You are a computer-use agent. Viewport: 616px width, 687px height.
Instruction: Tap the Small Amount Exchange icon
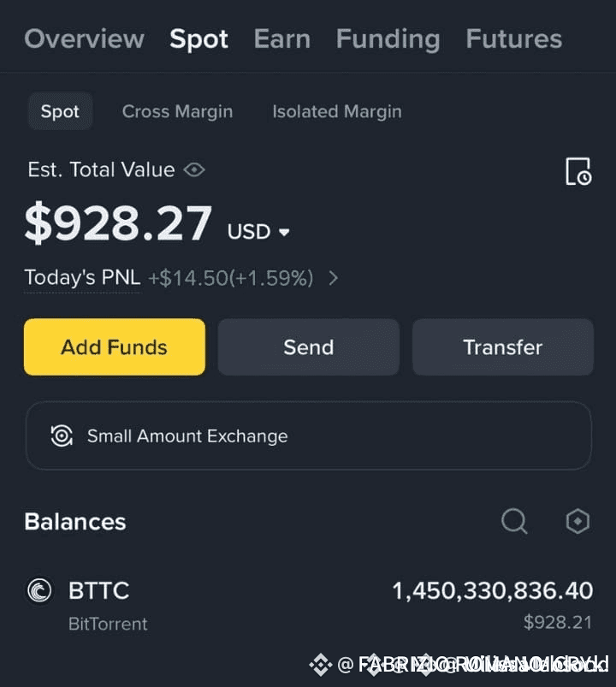62,435
